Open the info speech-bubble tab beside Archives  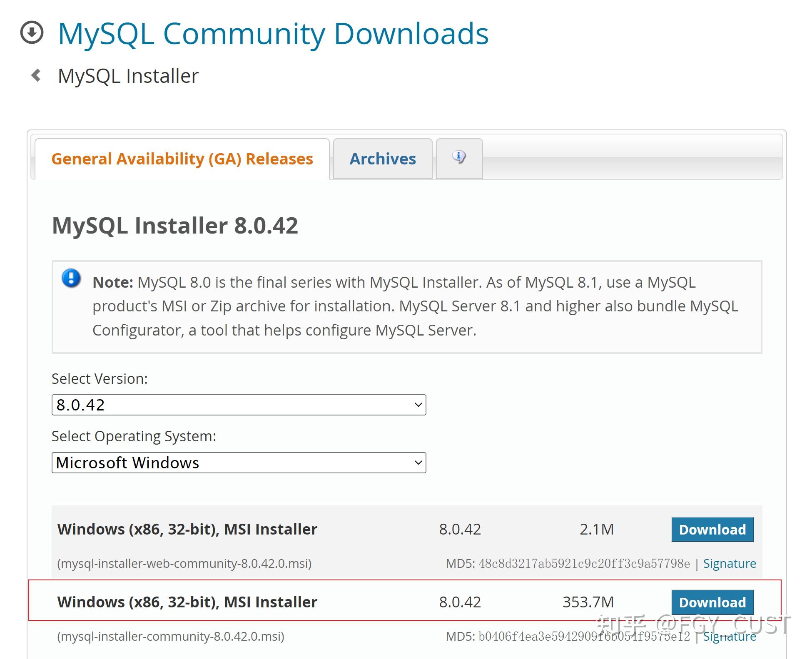[x=459, y=159]
